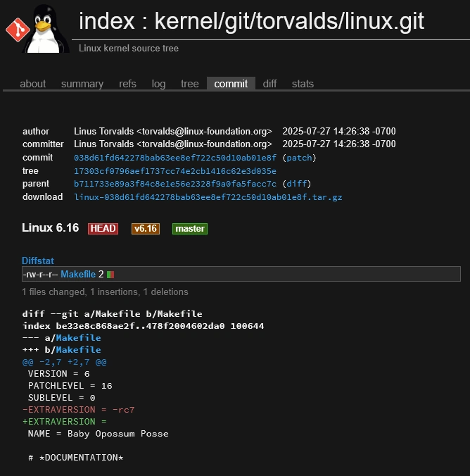
Task: Open the patch link
Action: click(x=299, y=158)
